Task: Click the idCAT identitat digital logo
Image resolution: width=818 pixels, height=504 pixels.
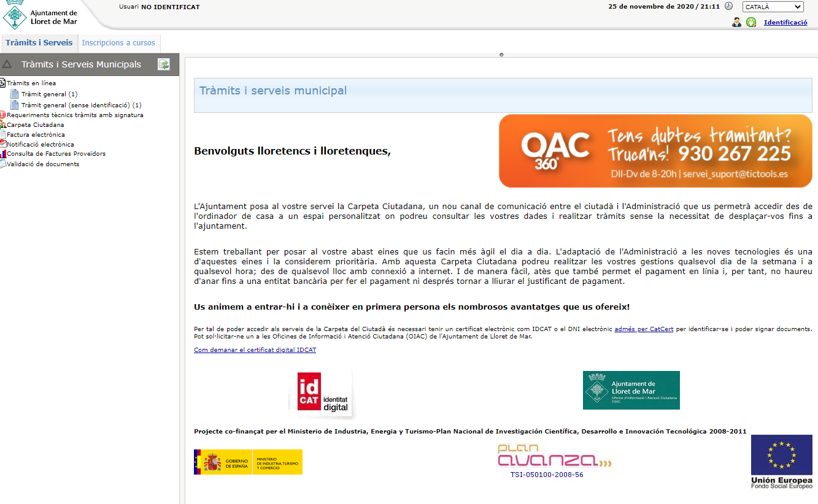Action: (x=323, y=393)
